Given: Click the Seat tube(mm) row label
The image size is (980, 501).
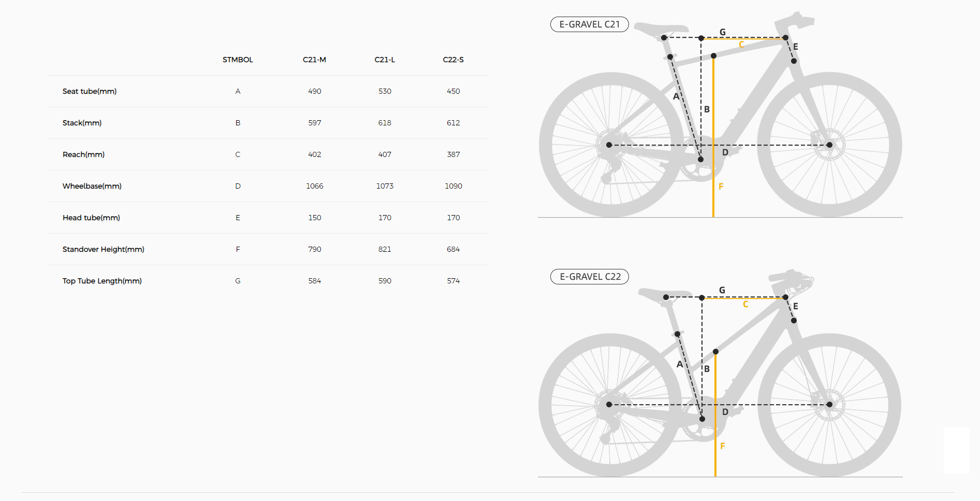Looking at the screenshot, I should [x=90, y=91].
